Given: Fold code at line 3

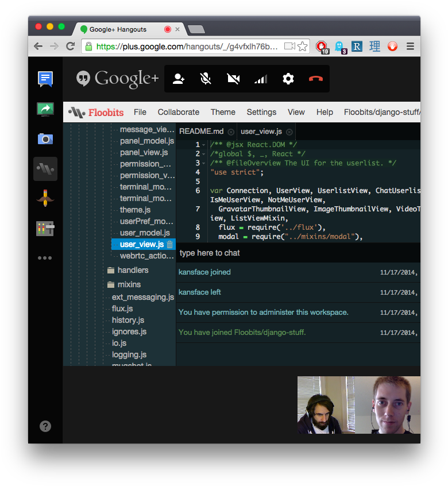Looking at the screenshot, I should coord(203,163).
